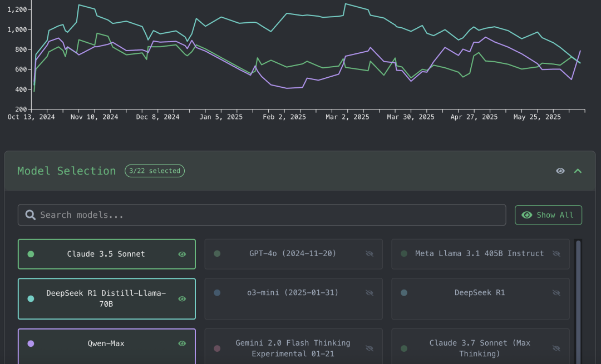The height and width of the screenshot is (364, 601).
Task: Click the Mar 2, 2025 axis label
Action: (x=347, y=117)
